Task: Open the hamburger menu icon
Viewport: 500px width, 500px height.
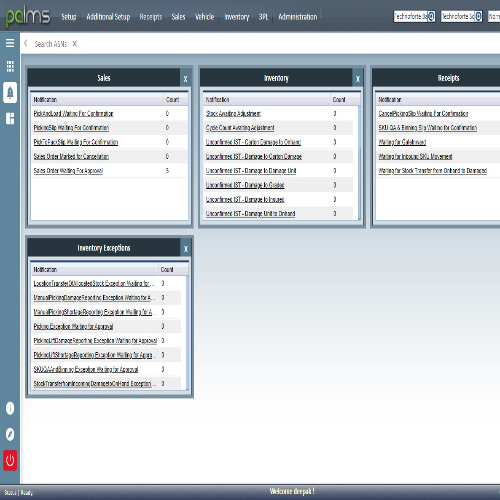Action: (10, 43)
